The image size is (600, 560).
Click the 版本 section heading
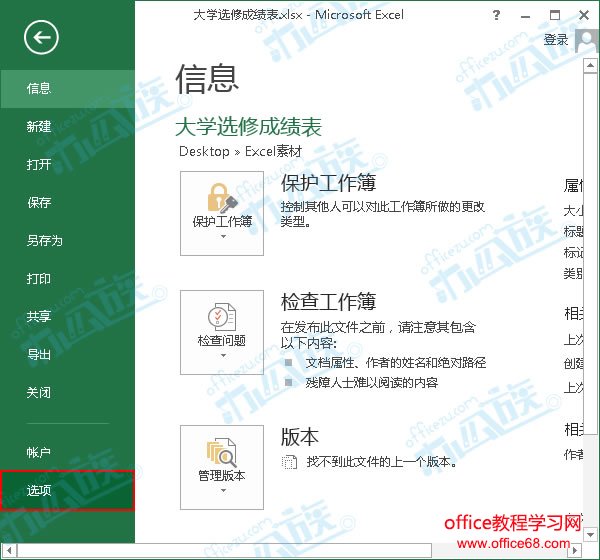(300, 437)
